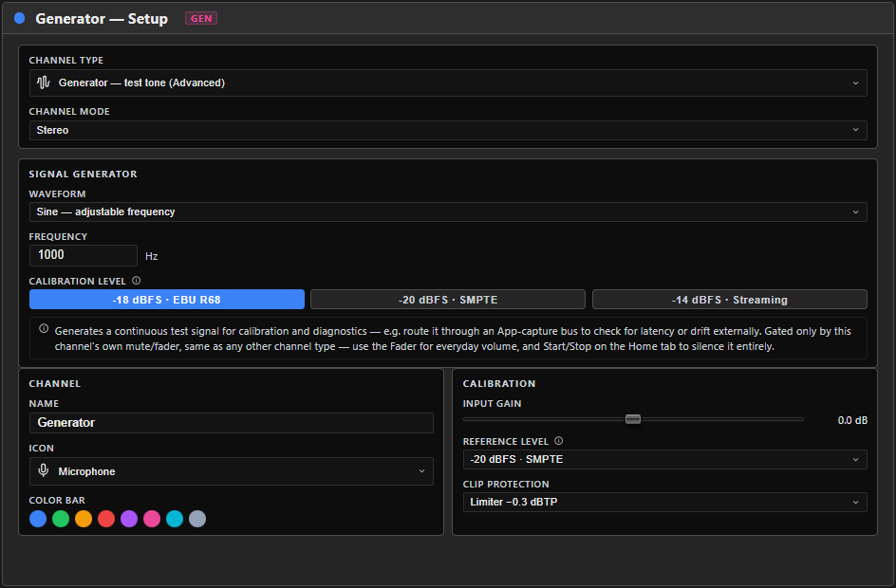The height and width of the screenshot is (588, 896).
Task: Click the 0.0 dB input gain value
Action: coord(852,420)
